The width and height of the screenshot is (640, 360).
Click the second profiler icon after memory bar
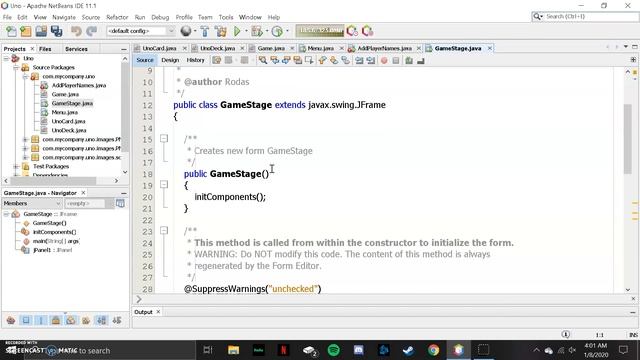click(x=367, y=31)
